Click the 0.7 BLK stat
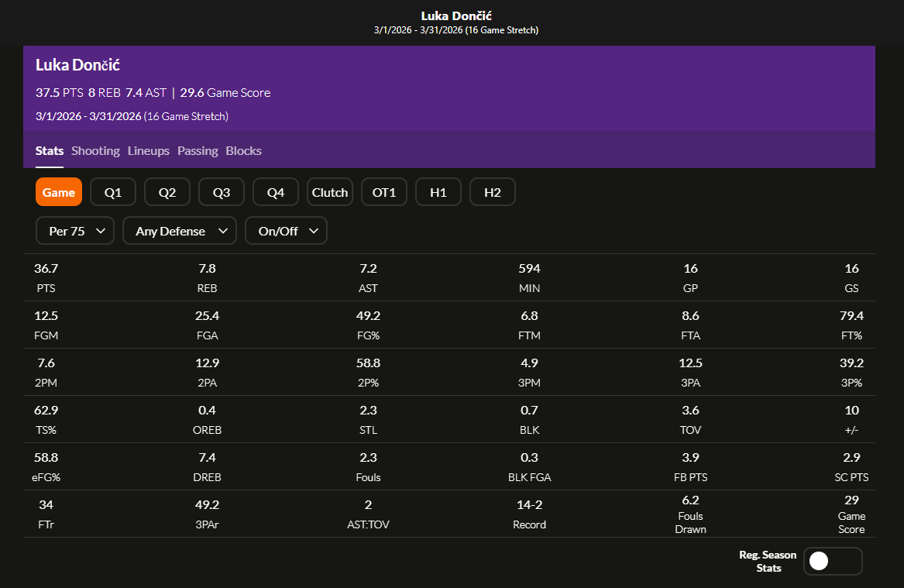 (x=529, y=420)
